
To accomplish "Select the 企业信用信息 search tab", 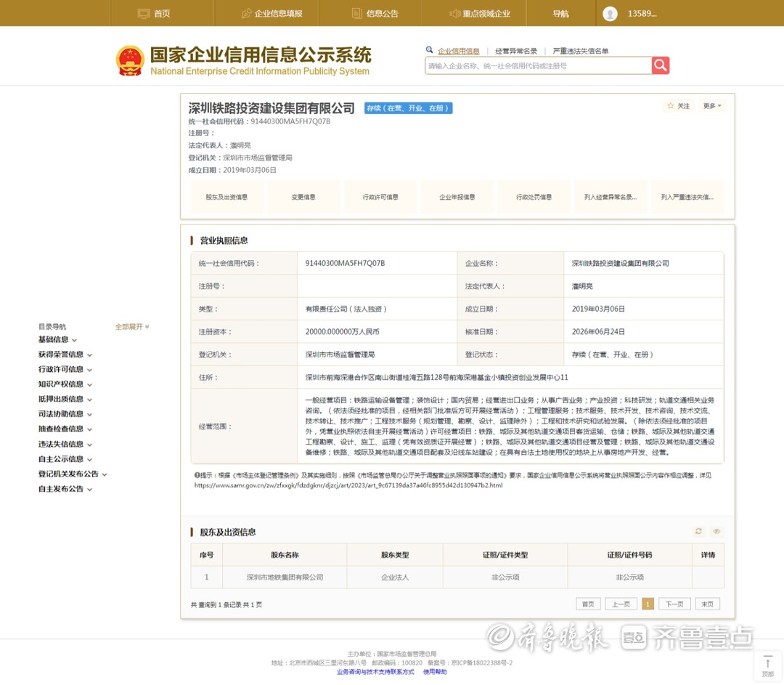I will point(459,51).
